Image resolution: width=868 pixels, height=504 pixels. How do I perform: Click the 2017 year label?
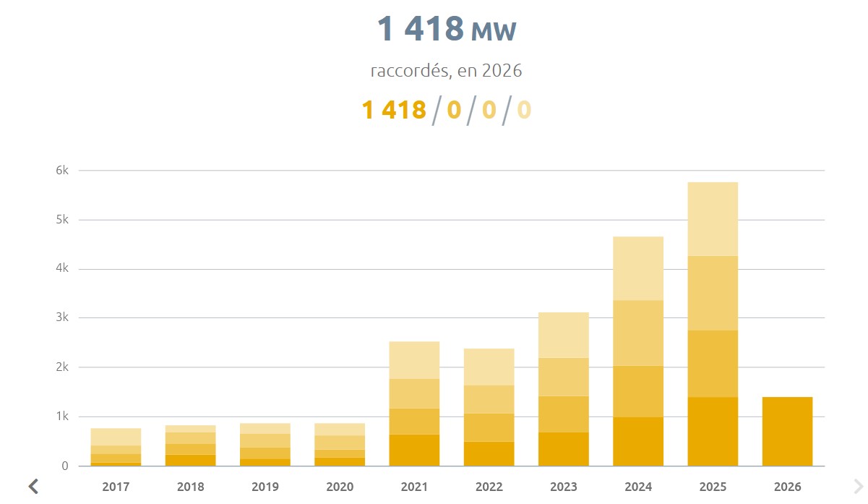pos(116,487)
